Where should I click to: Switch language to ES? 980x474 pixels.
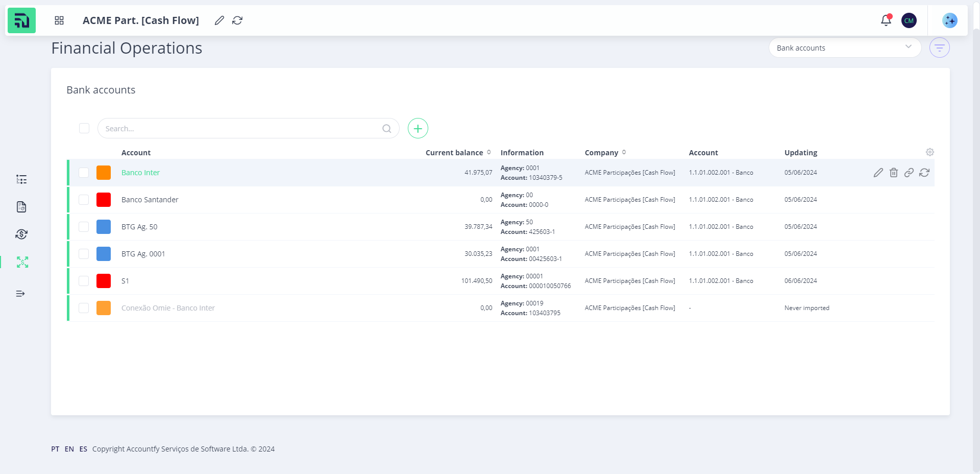(x=83, y=449)
